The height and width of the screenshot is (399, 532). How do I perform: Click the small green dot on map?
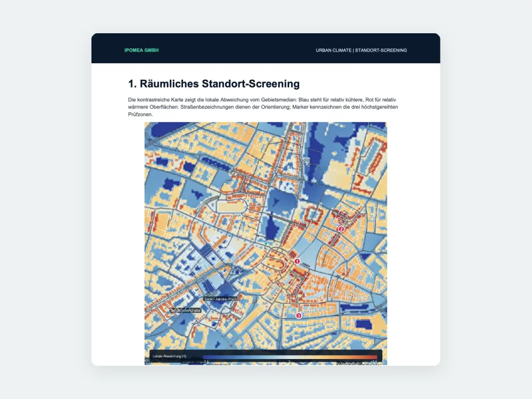point(266,244)
